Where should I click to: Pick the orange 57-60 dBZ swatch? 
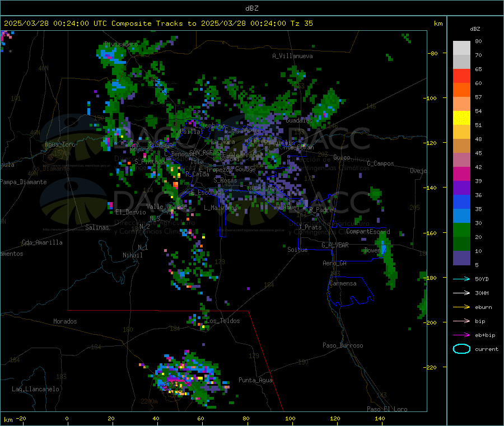[x=461, y=90]
